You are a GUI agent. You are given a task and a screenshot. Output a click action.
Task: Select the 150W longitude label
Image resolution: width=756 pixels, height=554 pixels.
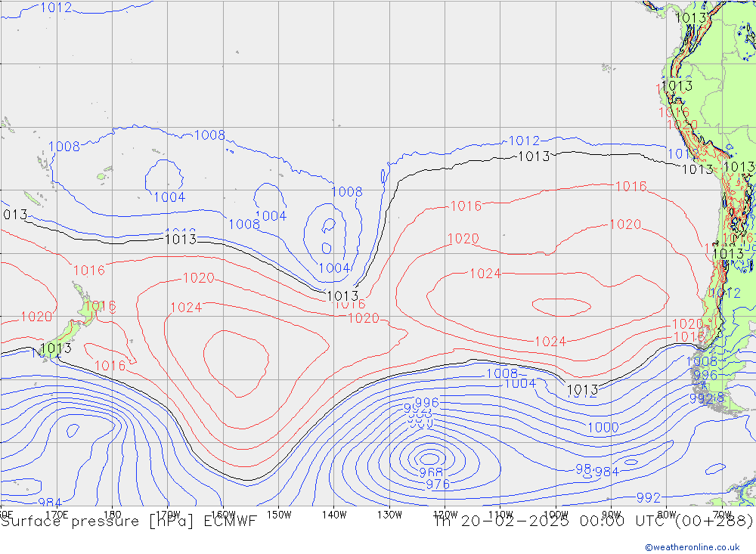[x=279, y=515]
